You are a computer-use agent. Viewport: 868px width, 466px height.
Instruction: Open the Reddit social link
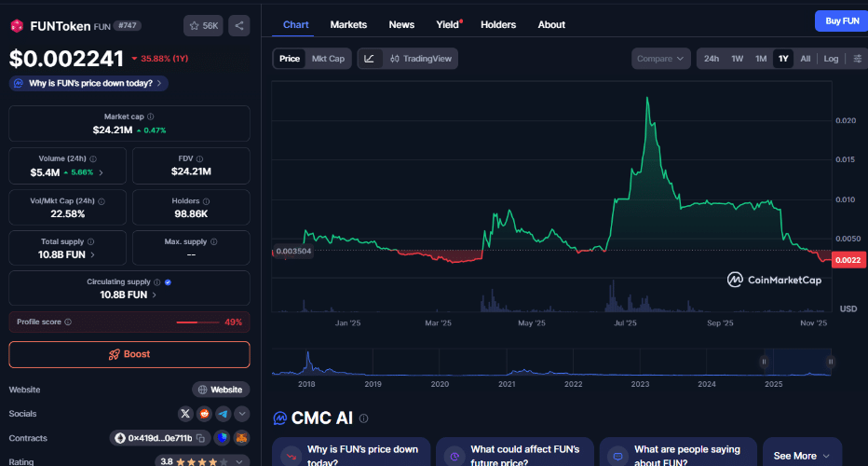(x=205, y=414)
